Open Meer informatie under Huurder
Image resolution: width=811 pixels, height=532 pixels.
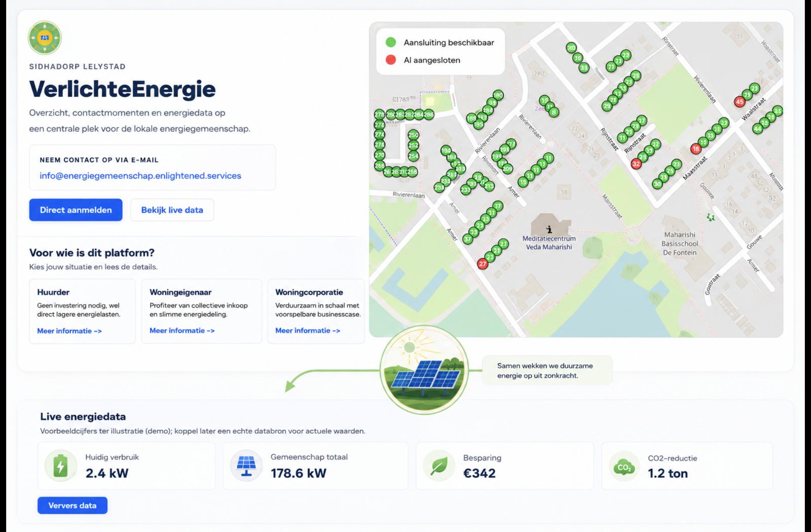pos(69,331)
